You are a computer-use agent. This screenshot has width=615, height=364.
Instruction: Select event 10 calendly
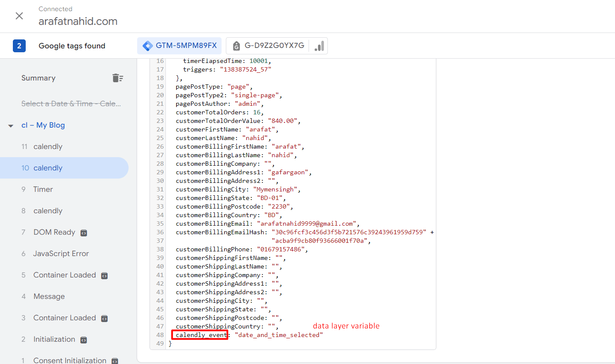click(x=64, y=168)
